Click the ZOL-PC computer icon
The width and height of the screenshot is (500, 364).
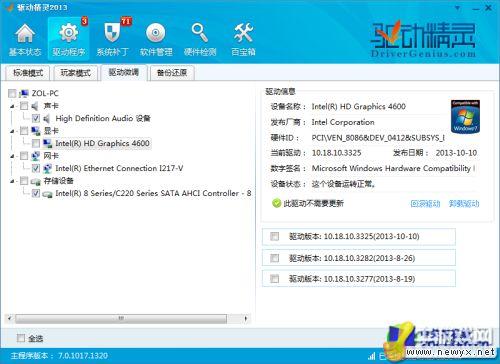pos(24,93)
